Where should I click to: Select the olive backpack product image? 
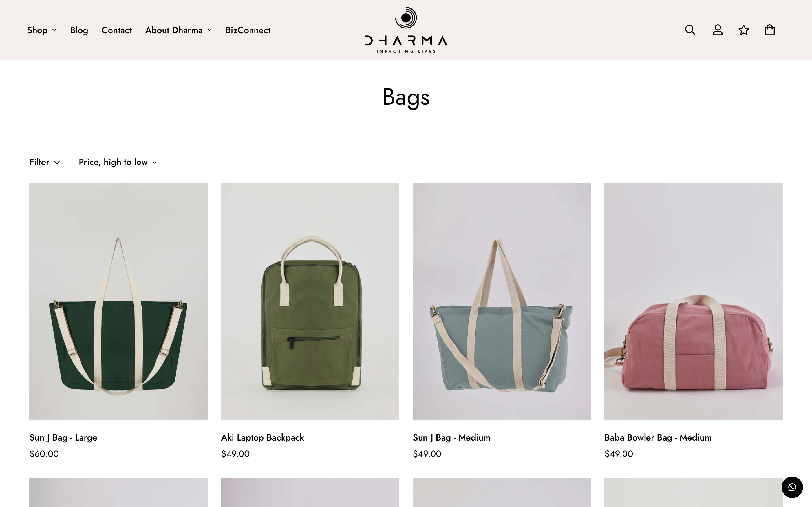[x=310, y=301]
